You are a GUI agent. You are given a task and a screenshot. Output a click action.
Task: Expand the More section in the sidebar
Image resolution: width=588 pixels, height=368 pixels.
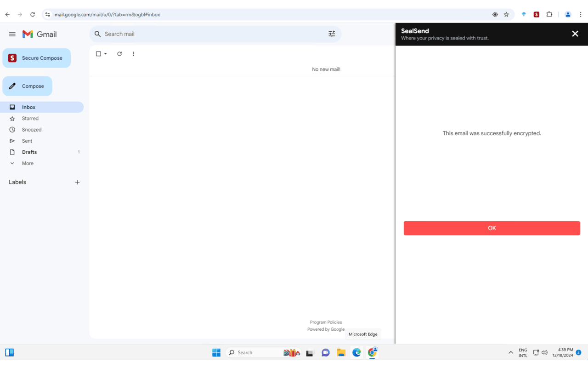[x=28, y=163]
